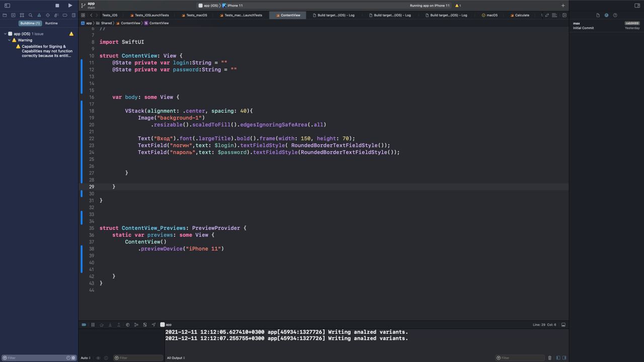Clear the console with trash icon
Image resolution: width=644 pixels, height=362 pixels.
click(x=549, y=358)
